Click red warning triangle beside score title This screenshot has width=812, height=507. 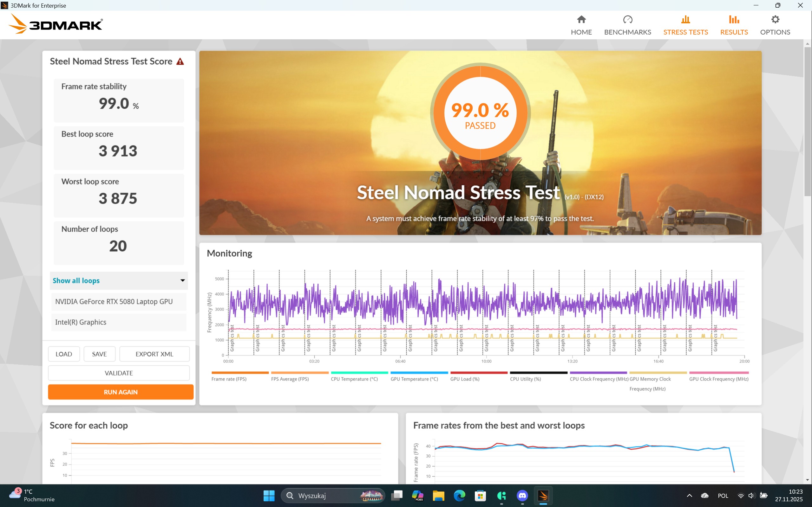[x=180, y=62]
